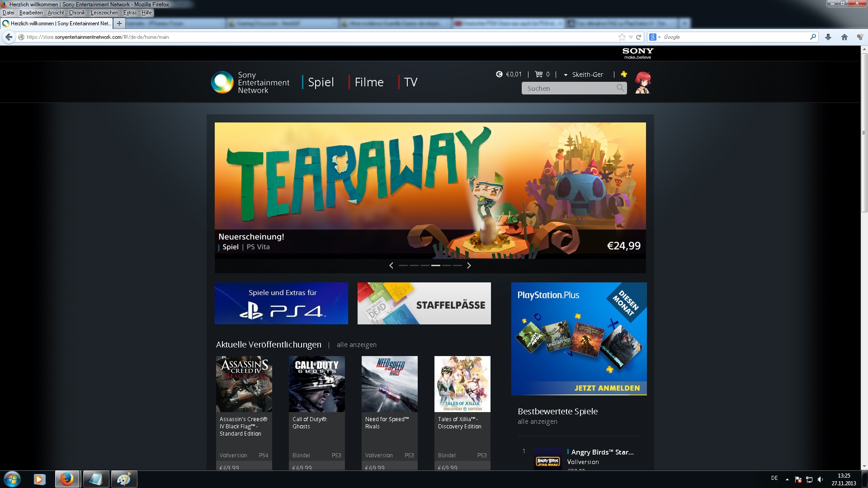Screen dimensions: 868x488
Task: Click JETZT ANMELDEN on PlayStation Plus banner
Action: point(607,388)
